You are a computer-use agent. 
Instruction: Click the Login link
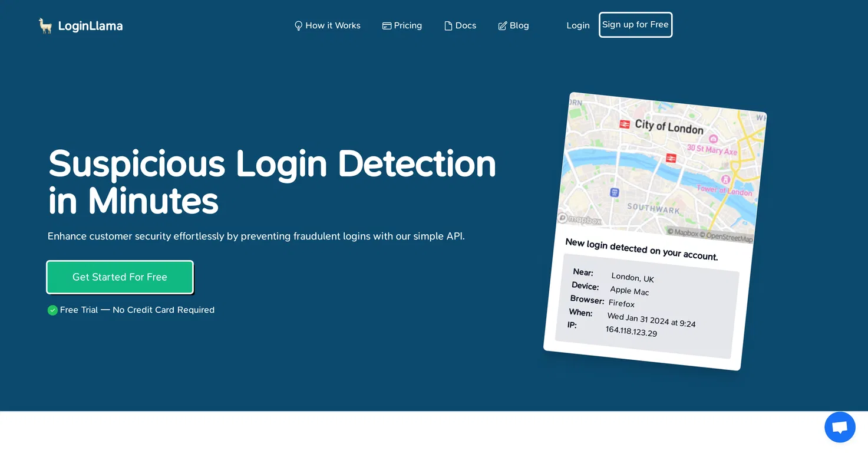(578, 26)
